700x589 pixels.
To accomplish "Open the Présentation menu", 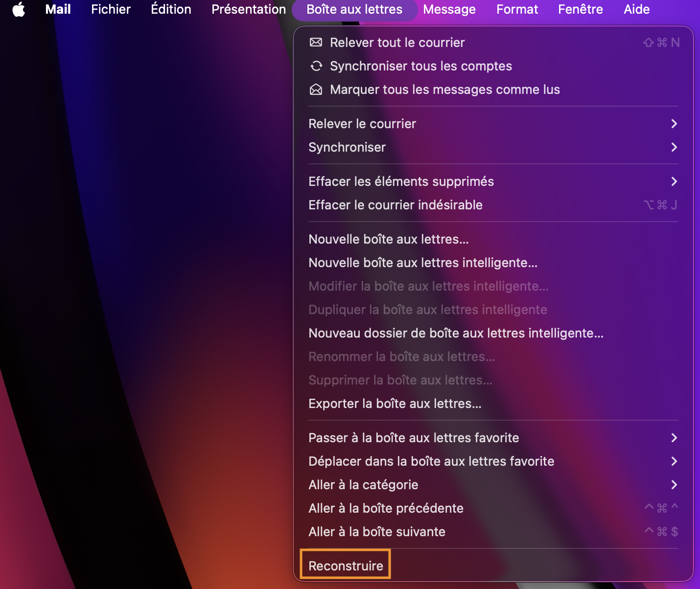I will tap(249, 9).
